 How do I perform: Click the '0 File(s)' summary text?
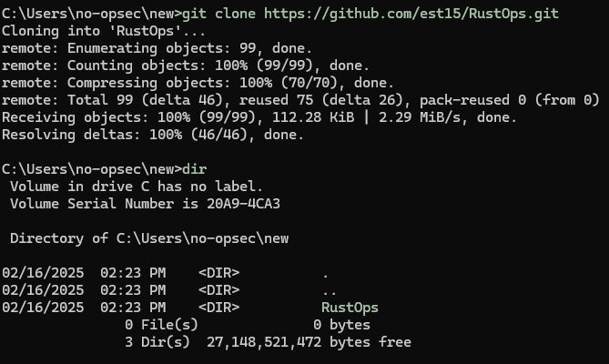pos(161,325)
